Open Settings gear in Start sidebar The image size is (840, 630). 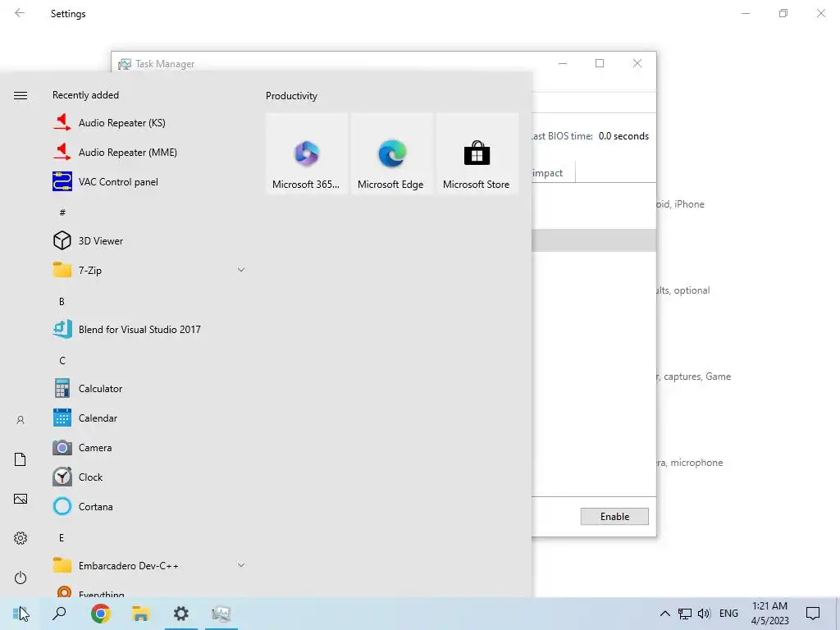pos(21,538)
